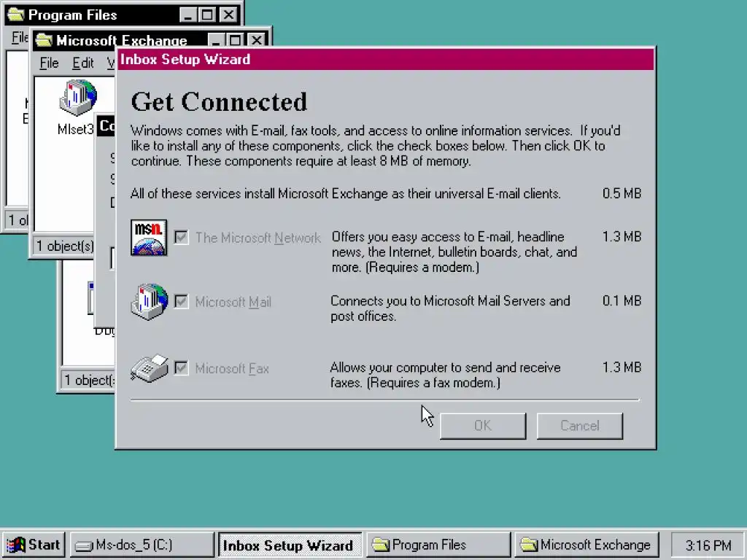Switch to Program Files taskbar button
Screen dimensions: 747x560
tap(438, 545)
